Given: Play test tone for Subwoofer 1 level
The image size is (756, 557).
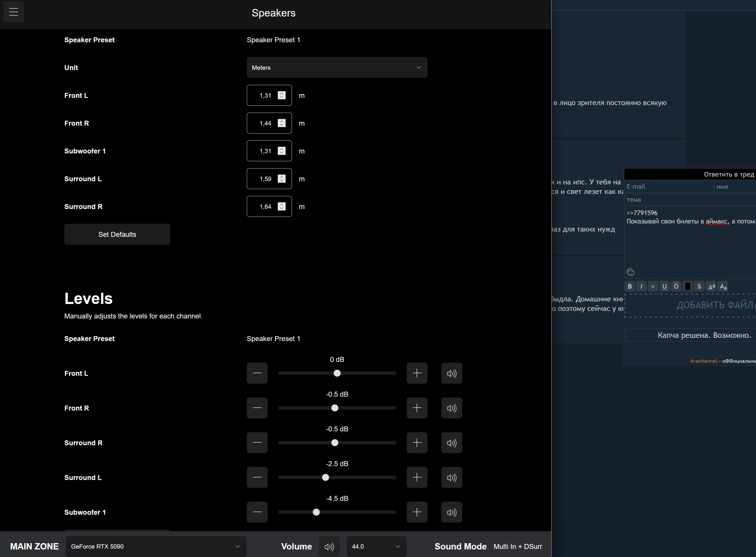Looking at the screenshot, I should (452, 512).
